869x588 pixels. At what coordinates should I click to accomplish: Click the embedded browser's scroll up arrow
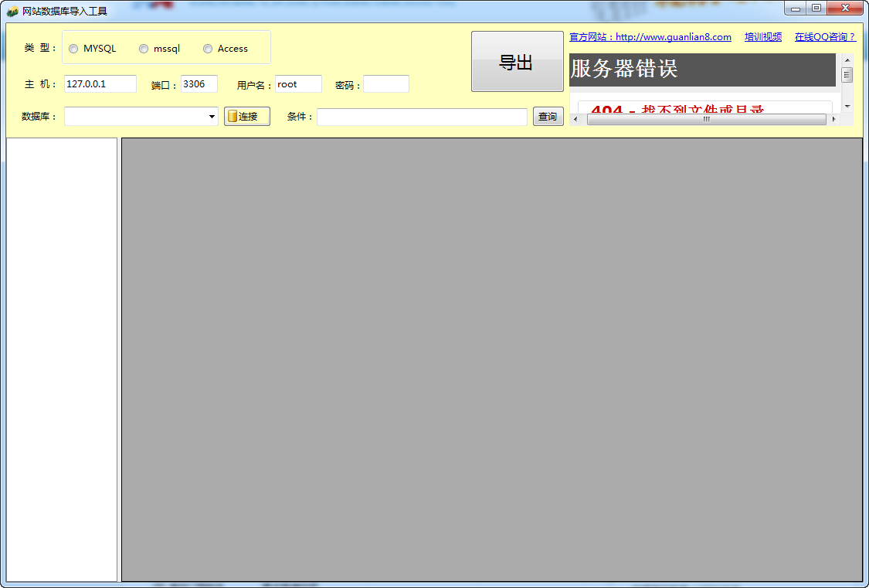click(x=847, y=59)
